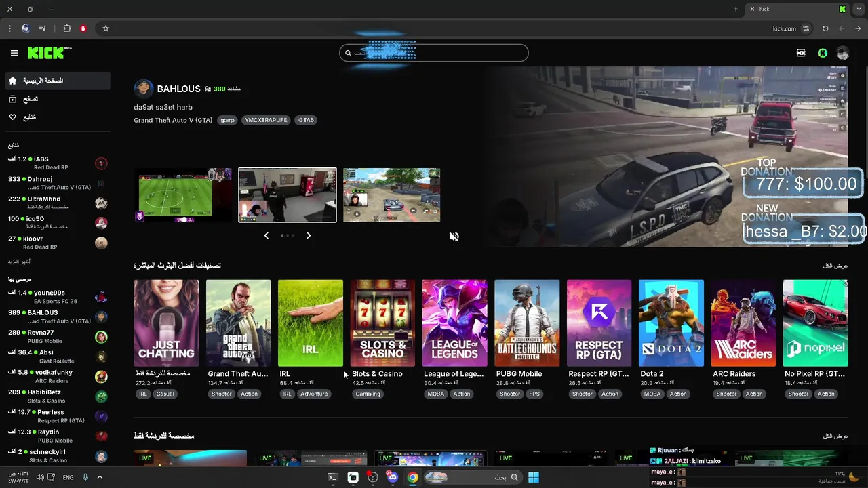Viewport: 868px width, 488px height.
Task: Open Google Chrome from the taskbar
Action: 412,477
